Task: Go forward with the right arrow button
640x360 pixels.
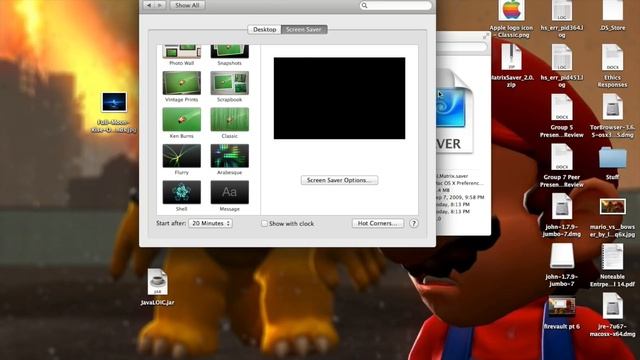Action: tap(160, 5)
